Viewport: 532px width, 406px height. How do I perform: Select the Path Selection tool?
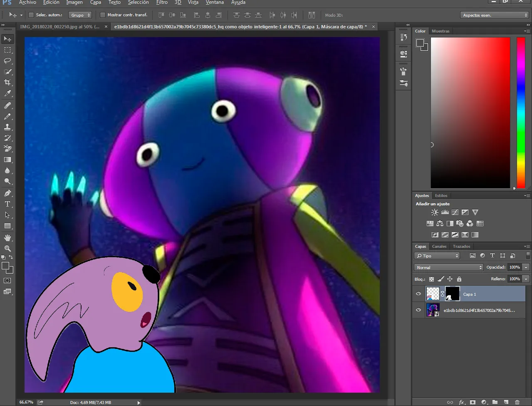tap(7, 215)
